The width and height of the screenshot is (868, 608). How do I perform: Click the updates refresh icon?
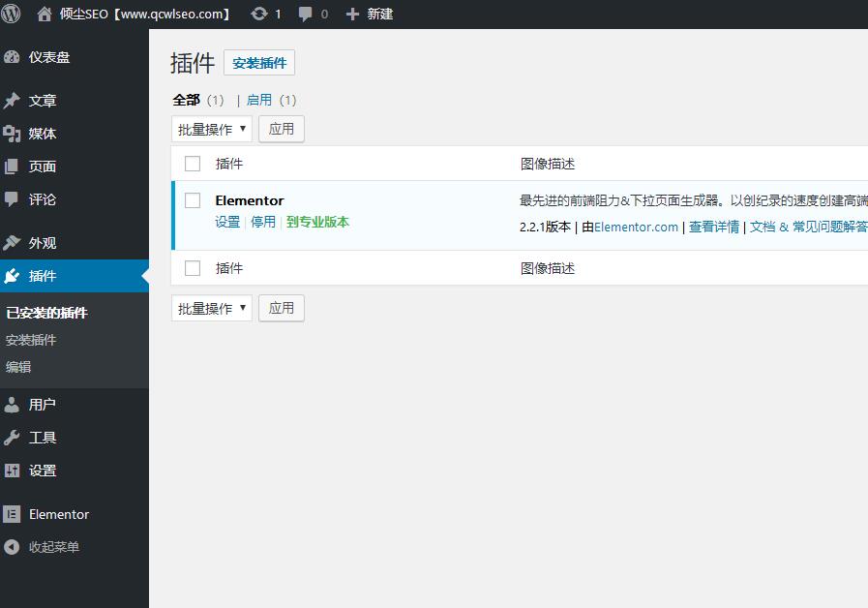pyautogui.click(x=258, y=14)
